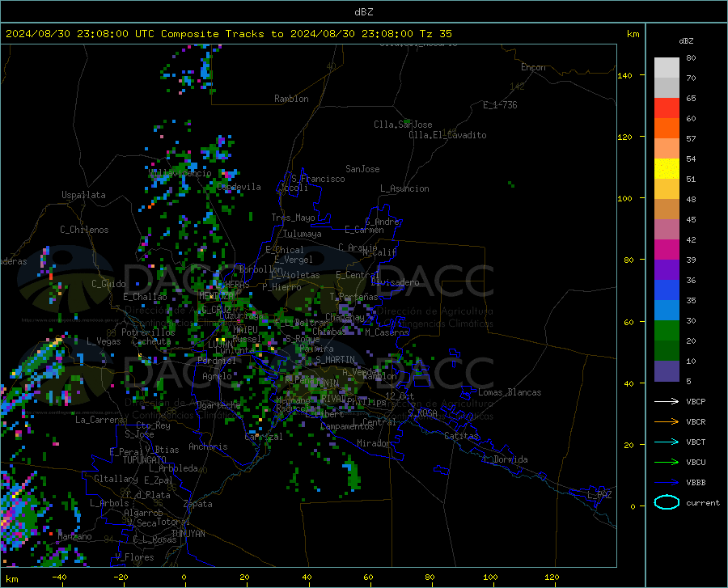Click the S_Francisco map label
This screenshot has height=588, width=728.
point(318,179)
